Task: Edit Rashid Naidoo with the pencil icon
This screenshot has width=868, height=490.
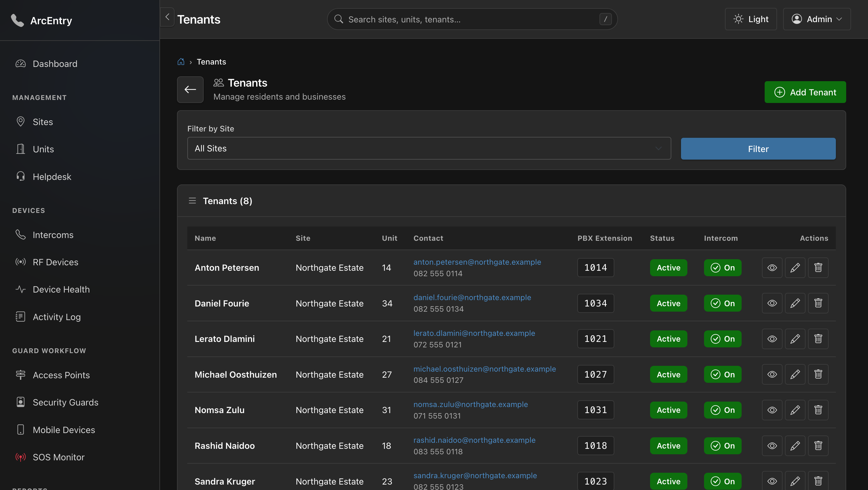Action: 795,445
